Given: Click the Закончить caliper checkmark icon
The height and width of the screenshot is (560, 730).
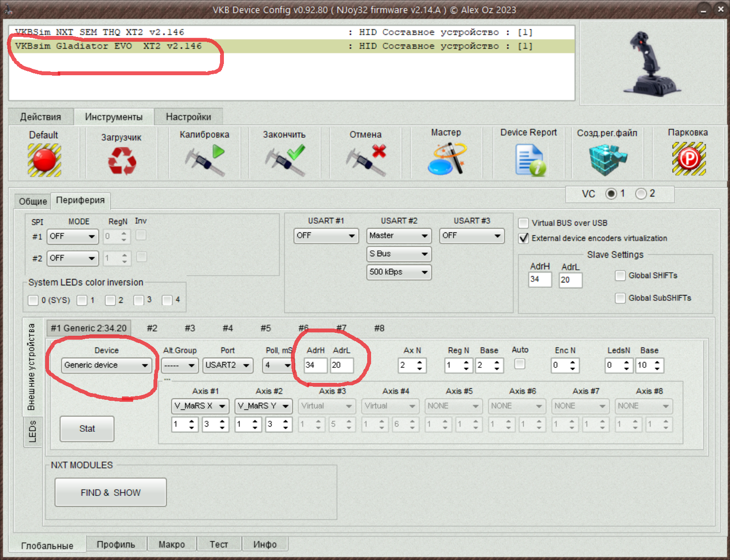Looking at the screenshot, I should click(x=285, y=160).
